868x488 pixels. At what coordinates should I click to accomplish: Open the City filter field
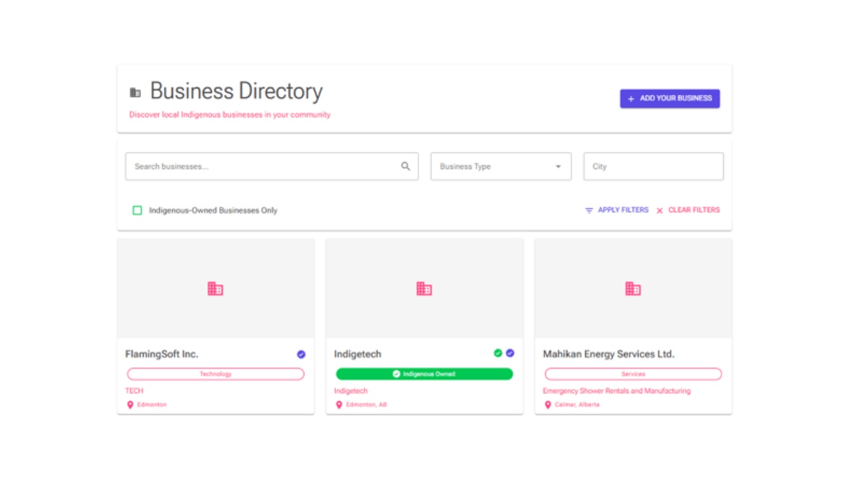point(653,166)
